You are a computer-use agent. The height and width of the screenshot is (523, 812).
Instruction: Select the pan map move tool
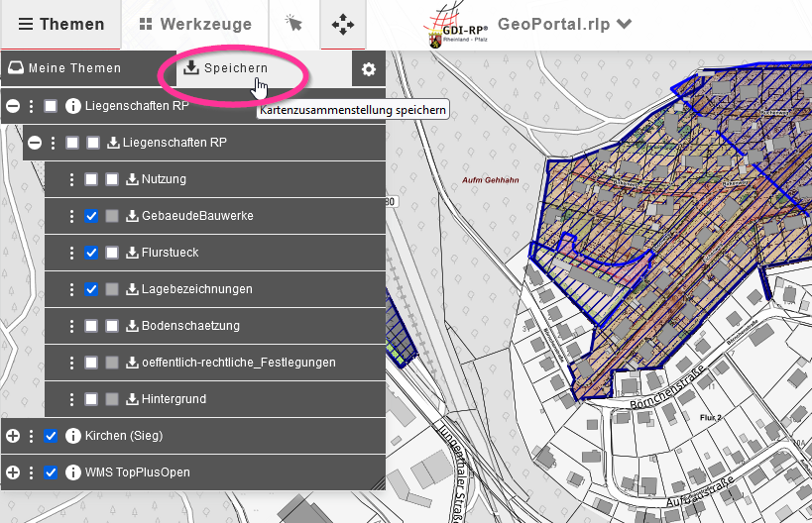343,25
